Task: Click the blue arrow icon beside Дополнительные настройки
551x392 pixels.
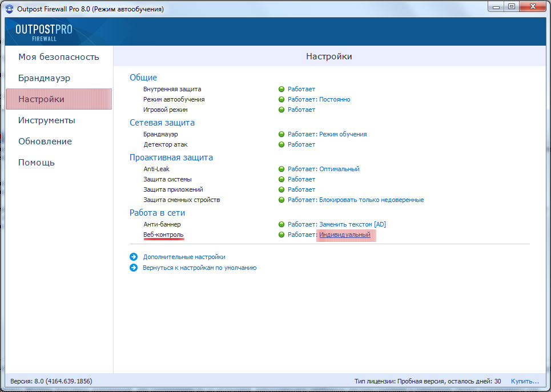Action: tap(134, 257)
